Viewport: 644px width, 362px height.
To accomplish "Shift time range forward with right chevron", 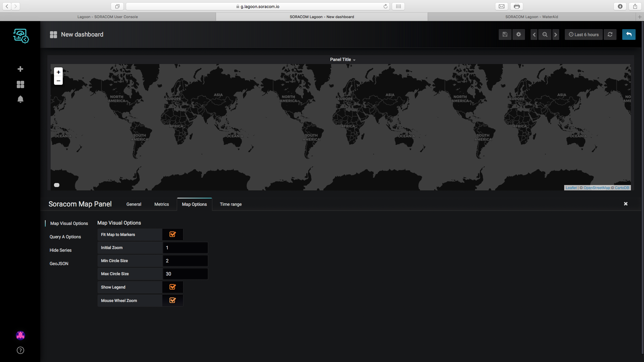I will pyautogui.click(x=555, y=35).
